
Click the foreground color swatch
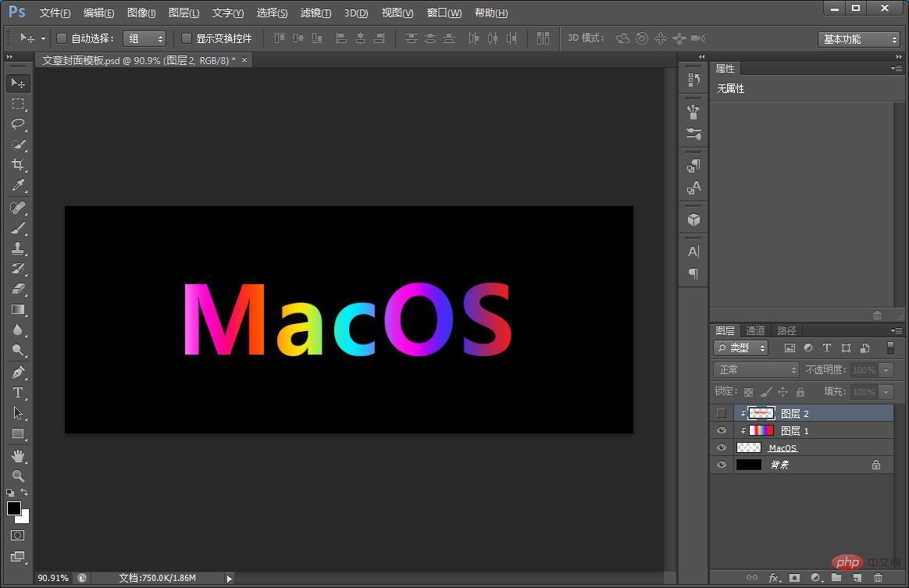[14, 508]
